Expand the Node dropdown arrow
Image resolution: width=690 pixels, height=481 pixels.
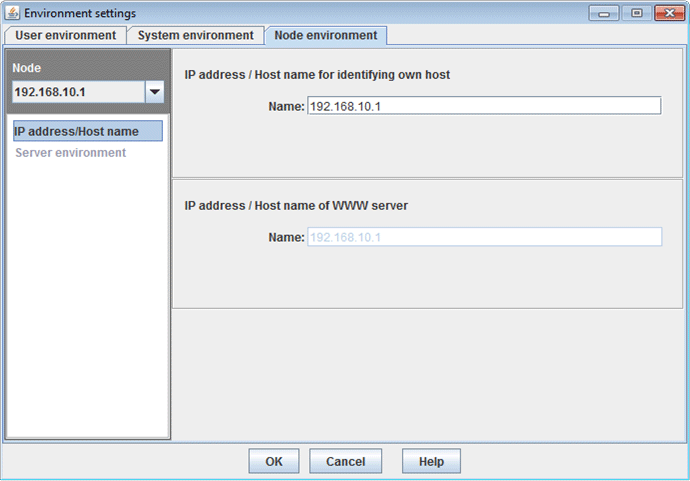(154, 92)
